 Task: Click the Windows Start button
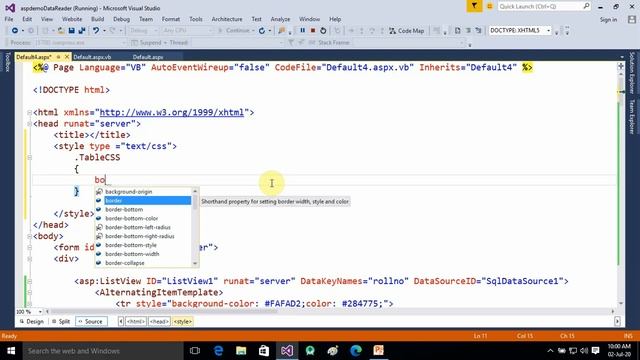(11, 351)
